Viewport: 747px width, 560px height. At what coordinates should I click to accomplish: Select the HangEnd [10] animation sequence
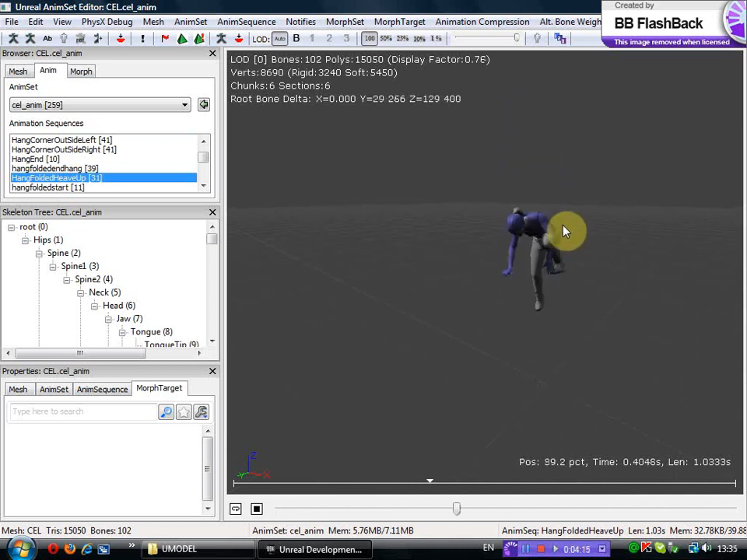36,159
